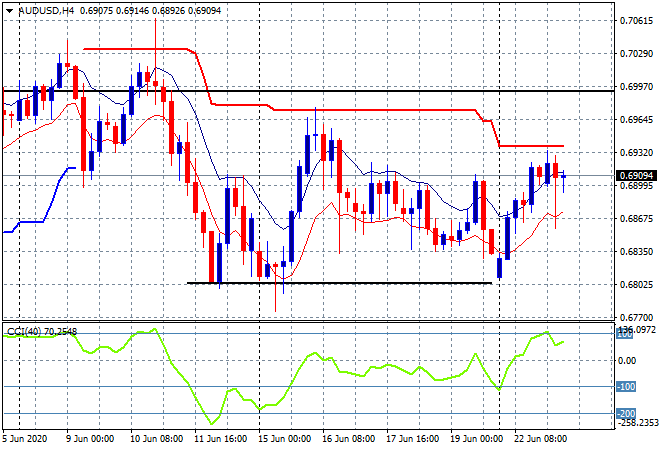
Task: Click price scale value 0.68025
Action: point(636,285)
